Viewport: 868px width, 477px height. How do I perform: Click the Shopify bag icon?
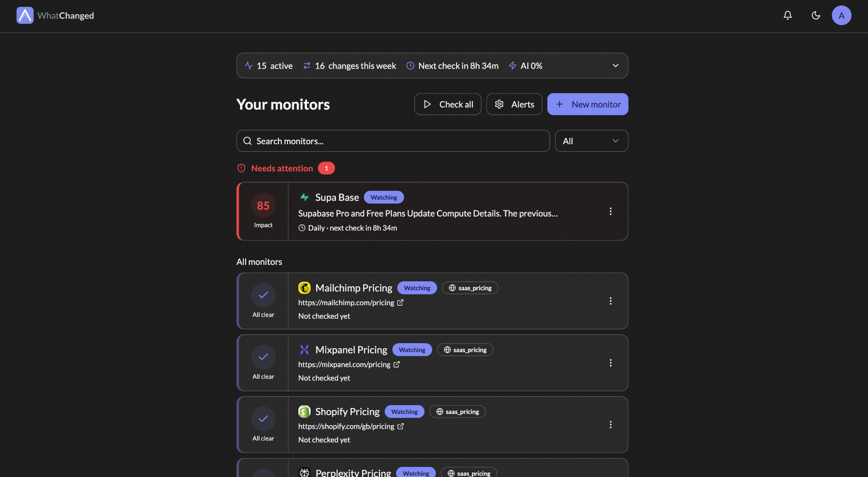coord(304,411)
